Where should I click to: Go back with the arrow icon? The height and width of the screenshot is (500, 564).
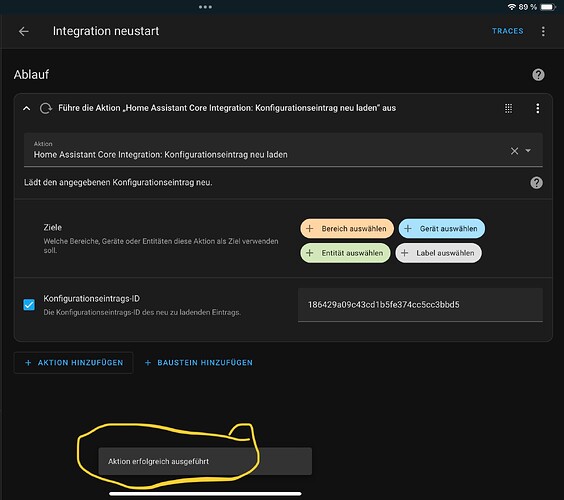(x=24, y=31)
